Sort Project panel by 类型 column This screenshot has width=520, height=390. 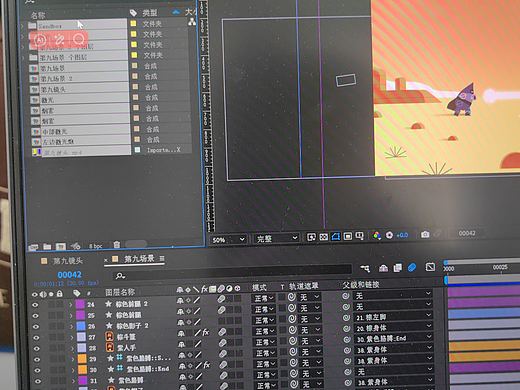[x=150, y=13]
